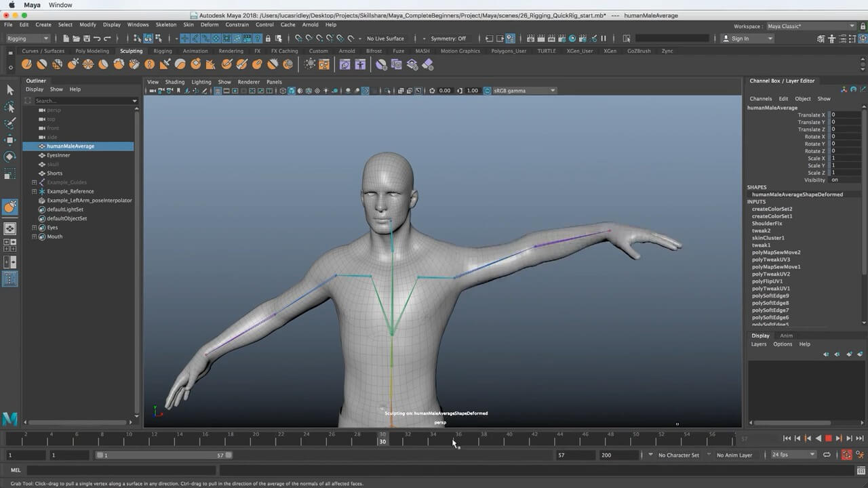Image resolution: width=868 pixels, height=488 pixels.
Task: Expand the Example_Reference outliner node
Action: coord(34,191)
